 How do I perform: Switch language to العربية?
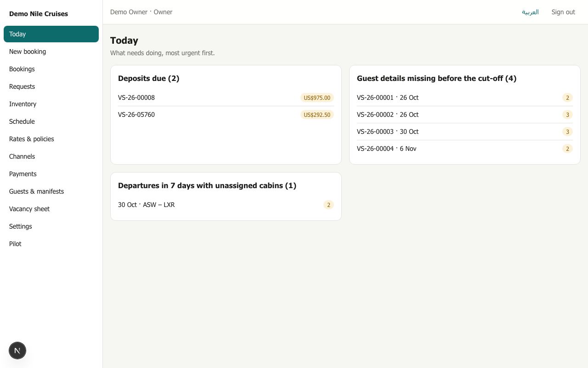click(x=530, y=12)
